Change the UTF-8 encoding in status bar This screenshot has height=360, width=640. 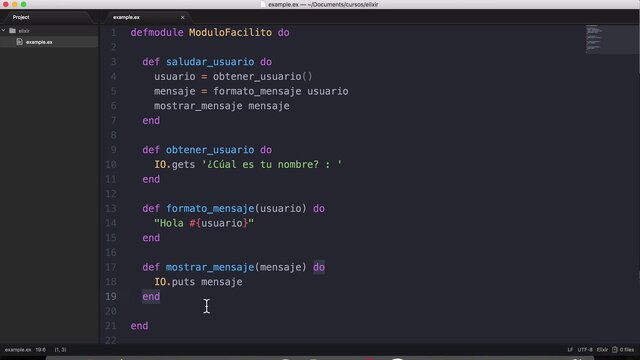click(x=585, y=349)
